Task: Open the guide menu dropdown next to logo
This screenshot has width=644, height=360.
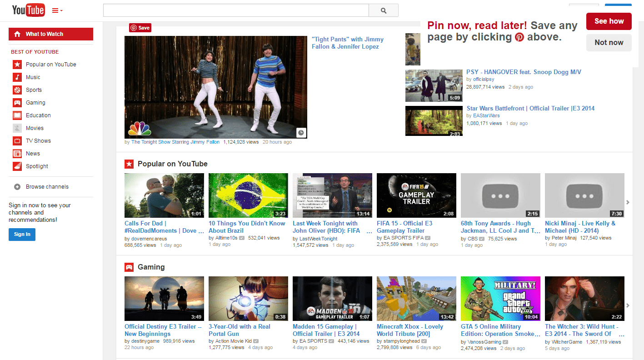Action: [58, 10]
